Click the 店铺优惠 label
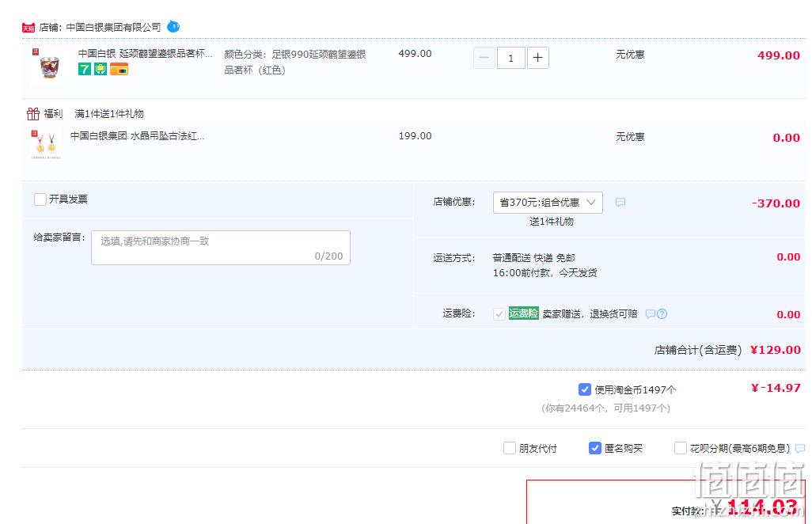 coord(453,202)
